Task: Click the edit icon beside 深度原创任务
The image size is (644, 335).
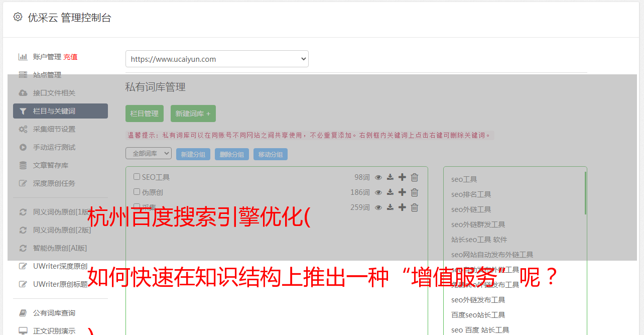Action: click(23, 183)
